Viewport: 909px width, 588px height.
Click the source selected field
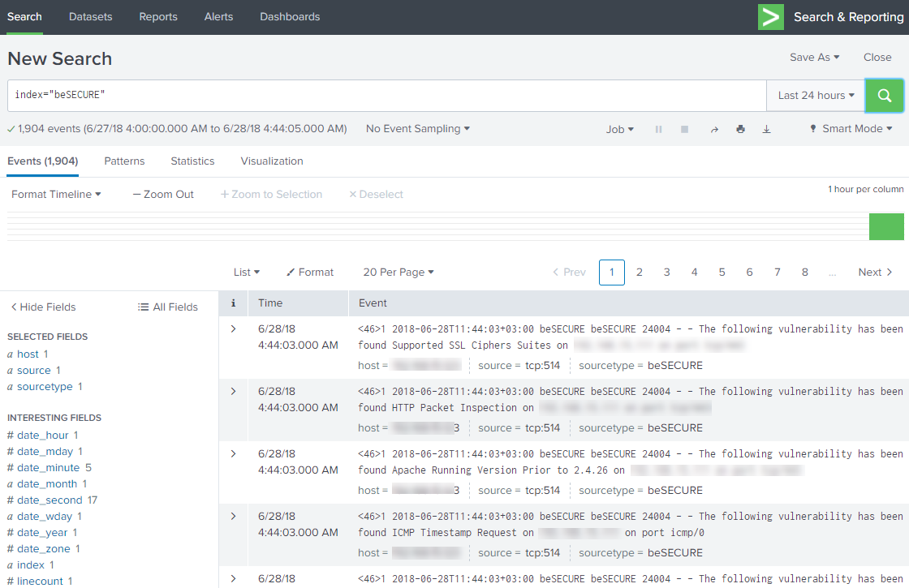(x=33, y=370)
